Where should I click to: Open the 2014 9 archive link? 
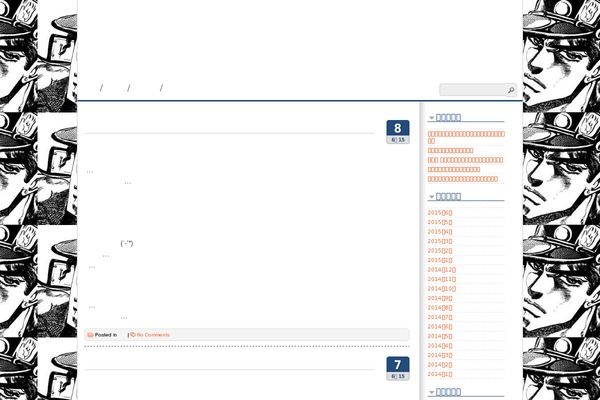440,298
